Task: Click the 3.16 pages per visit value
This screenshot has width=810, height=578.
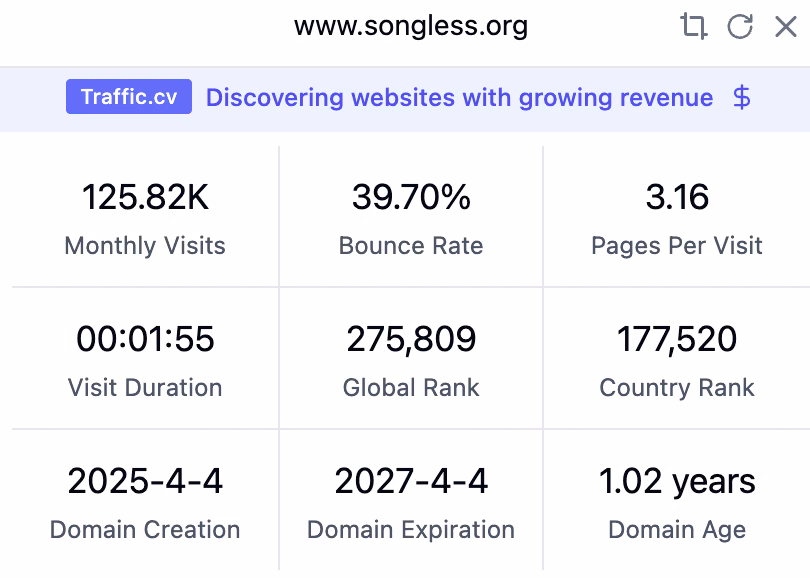Action: pos(677,197)
